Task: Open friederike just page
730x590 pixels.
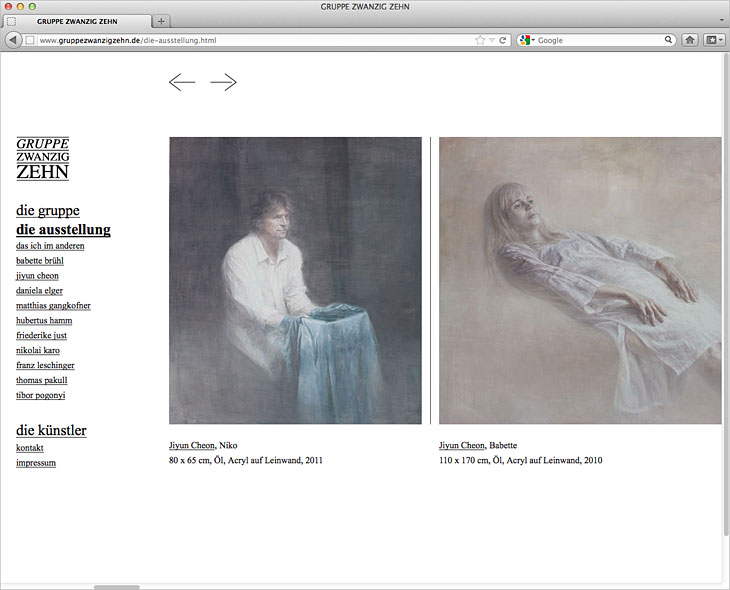Action: [41, 335]
